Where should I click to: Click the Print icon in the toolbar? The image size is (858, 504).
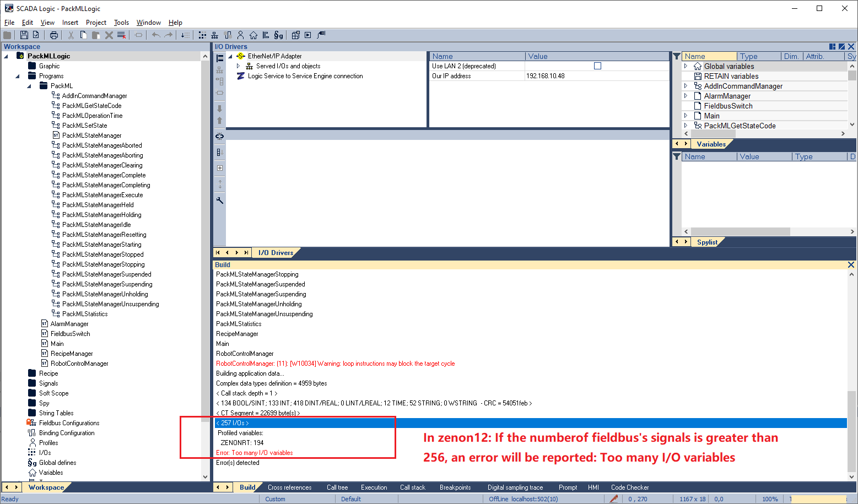pos(53,35)
